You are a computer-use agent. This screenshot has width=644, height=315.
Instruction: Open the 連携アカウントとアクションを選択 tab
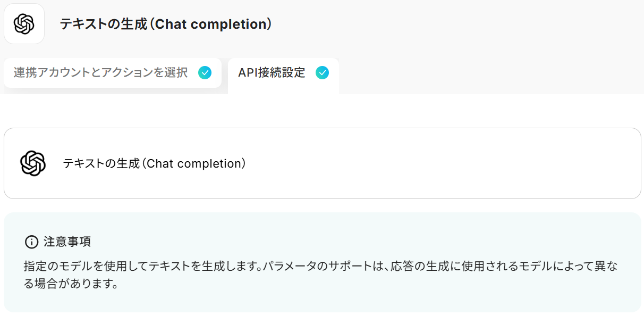click(100, 73)
